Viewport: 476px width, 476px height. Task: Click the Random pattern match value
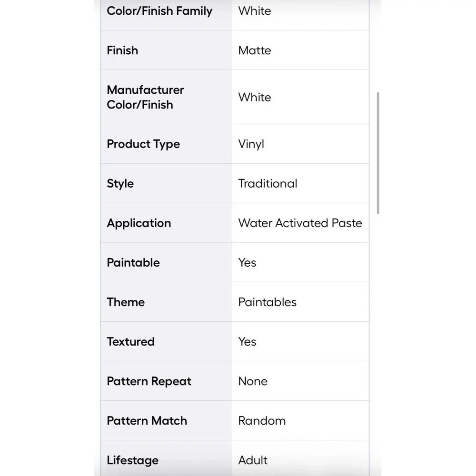tap(262, 421)
